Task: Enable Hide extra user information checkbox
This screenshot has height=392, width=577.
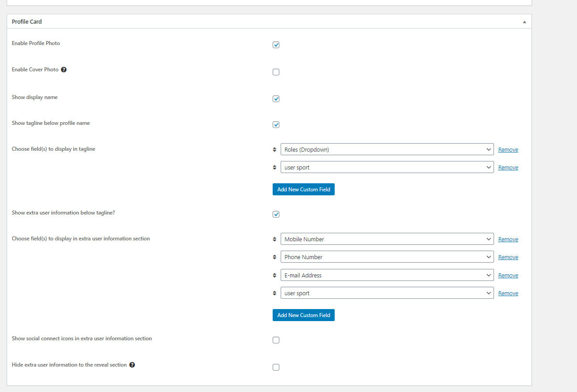Action: (x=276, y=367)
